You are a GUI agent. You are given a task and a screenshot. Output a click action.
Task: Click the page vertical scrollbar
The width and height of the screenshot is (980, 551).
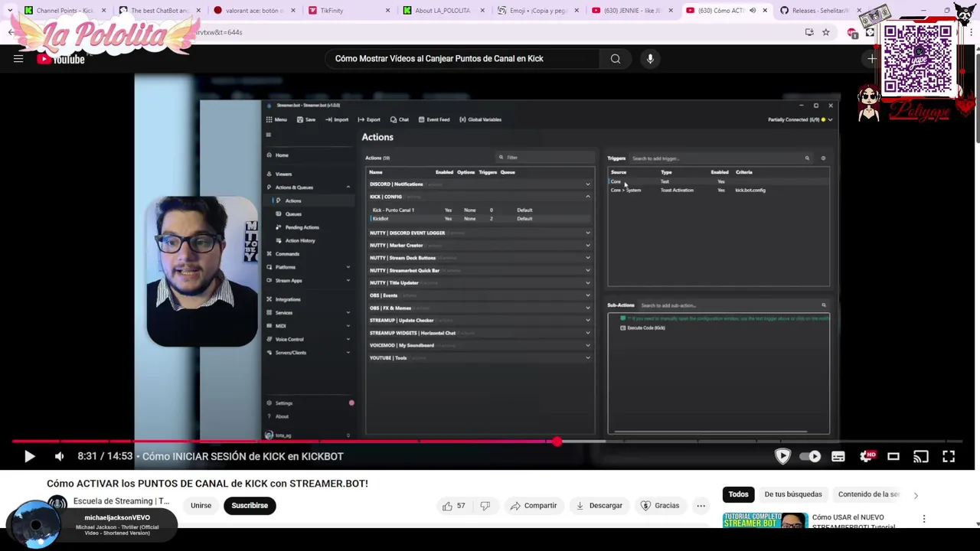pos(976,99)
